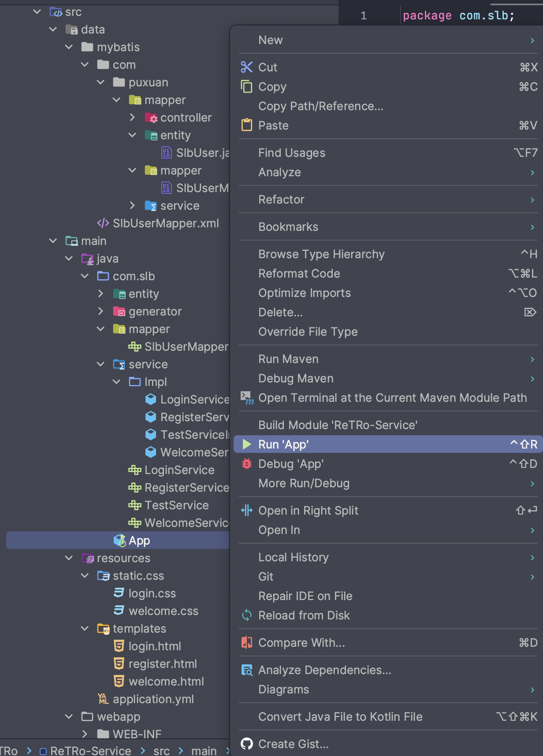Click the Paste clipboard icon
Image resolution: width=543 pixels, height=756 pixels.
click(247, 125)
